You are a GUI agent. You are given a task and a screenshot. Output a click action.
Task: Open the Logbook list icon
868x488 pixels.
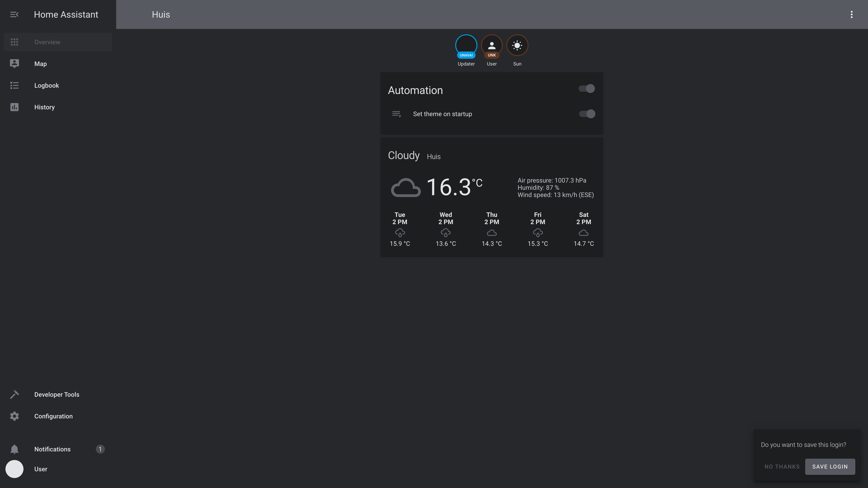coord(14,86)
